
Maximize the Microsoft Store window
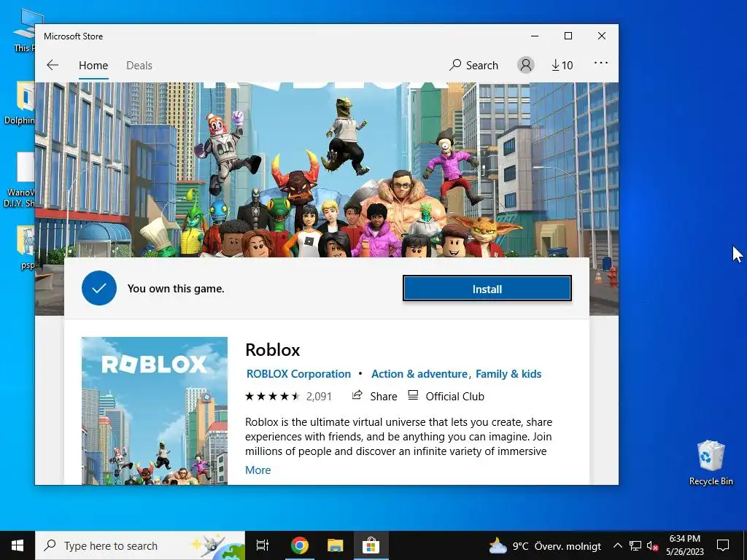click(x=568, y=36)
